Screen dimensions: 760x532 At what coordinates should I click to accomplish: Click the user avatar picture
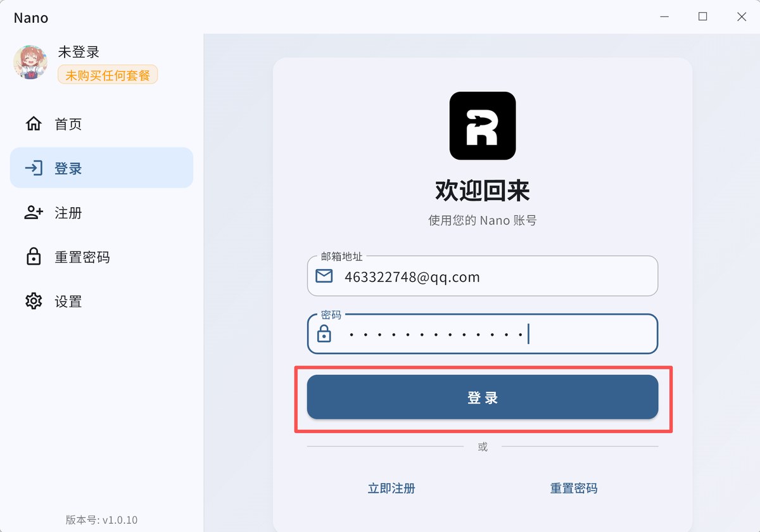tap(30, 62)
